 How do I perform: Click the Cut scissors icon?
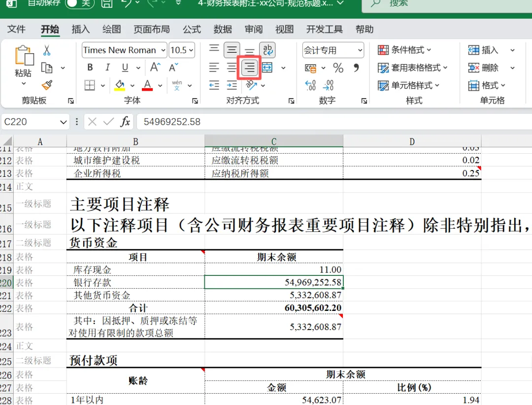click(x=47, y=50)
